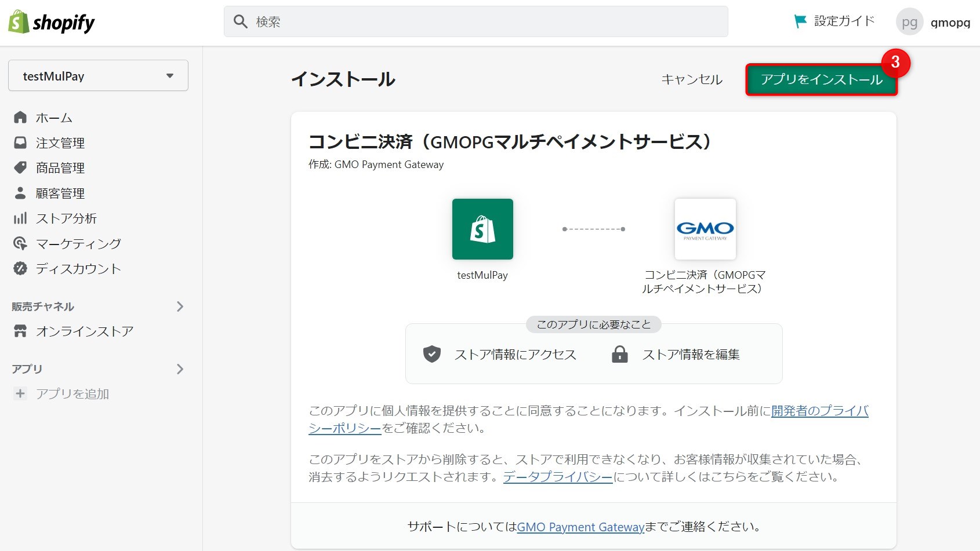Open the ホーム home icon in sidebar
The image size is (980, 551).
(20, 117)
